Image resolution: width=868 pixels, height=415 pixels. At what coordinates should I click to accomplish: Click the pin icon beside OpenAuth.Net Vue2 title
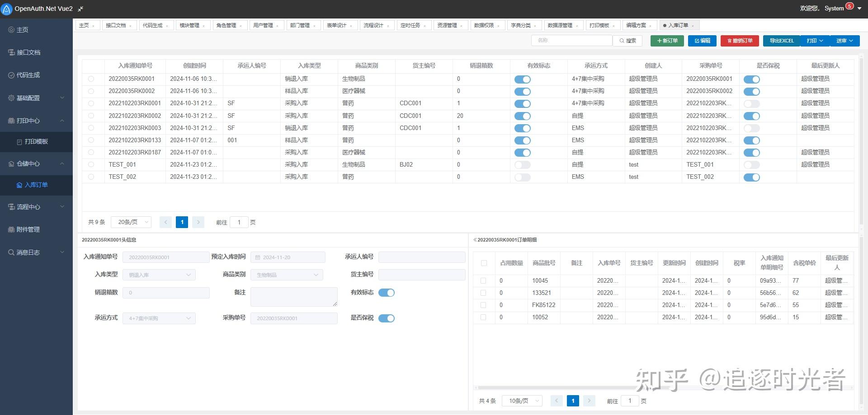80,9
